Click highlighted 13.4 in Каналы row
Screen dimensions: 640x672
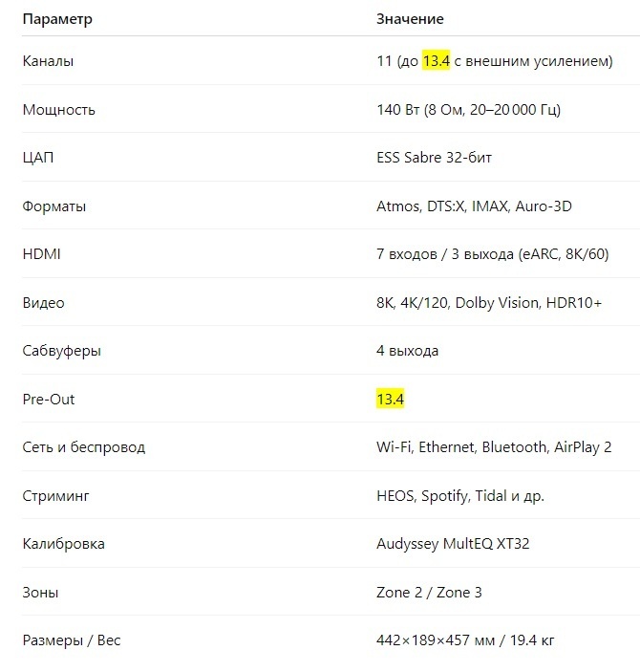coord(437,61)
